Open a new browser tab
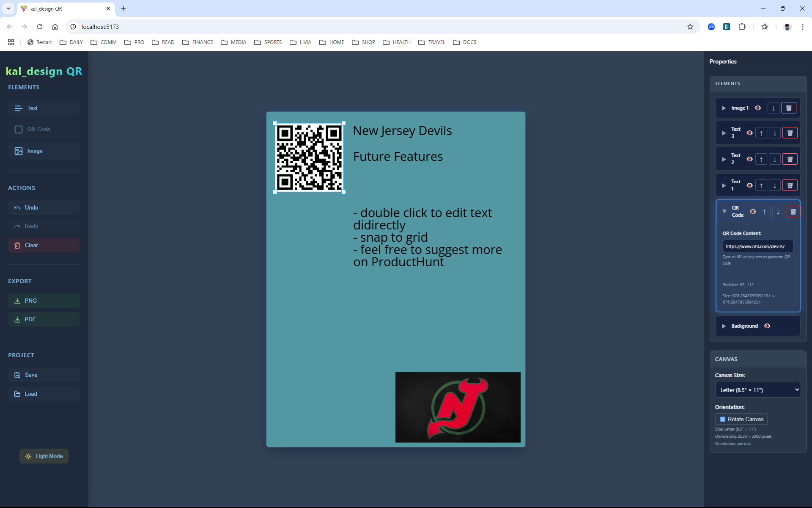Image resolution: width=812 pixels, height=508 pixels. point(123,8)
